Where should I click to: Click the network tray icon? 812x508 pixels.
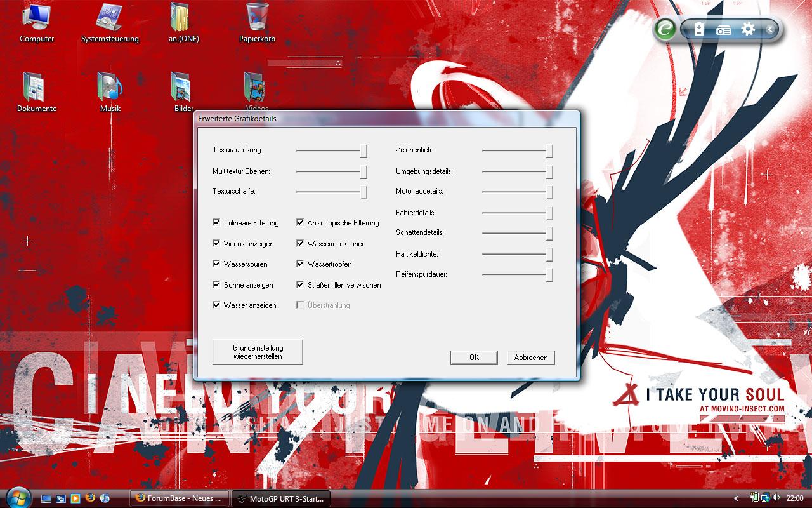766,498
